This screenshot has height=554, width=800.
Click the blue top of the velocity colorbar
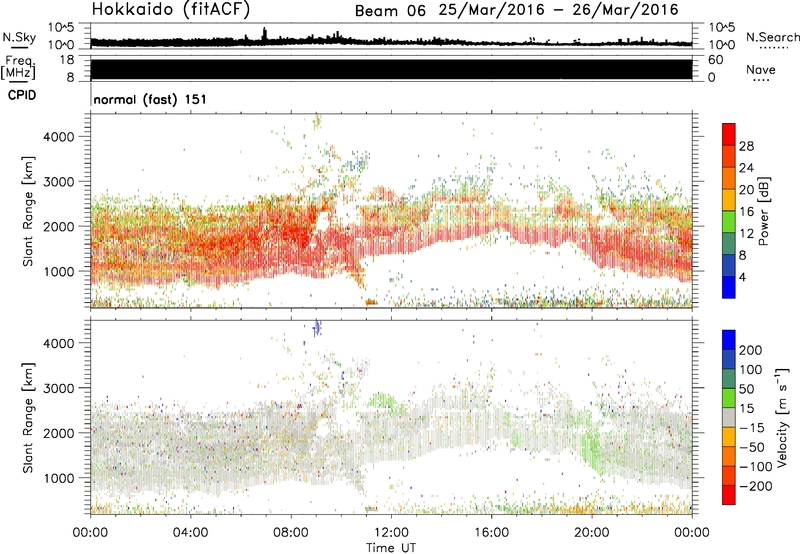click(729, 340)
